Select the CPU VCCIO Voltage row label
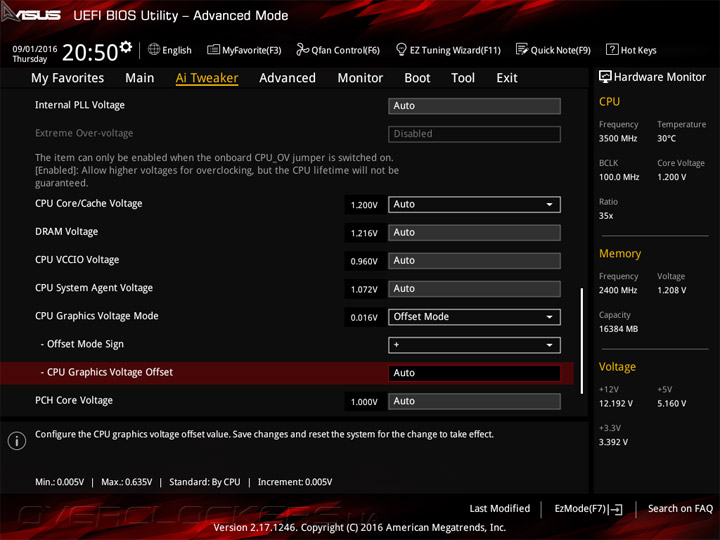 (77, 260)
